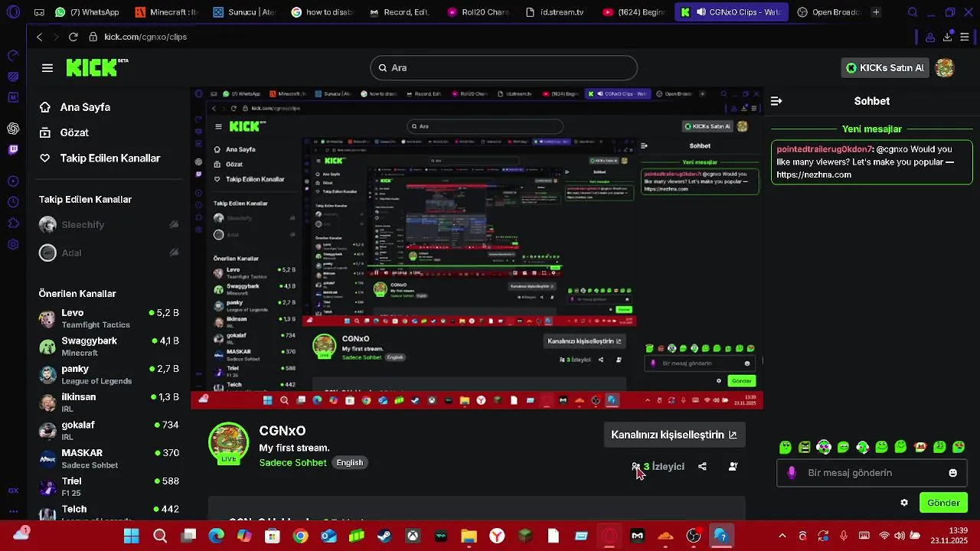980x551 pixels.
Task: Open the Windows Start menu
Action: pos(132,536)
